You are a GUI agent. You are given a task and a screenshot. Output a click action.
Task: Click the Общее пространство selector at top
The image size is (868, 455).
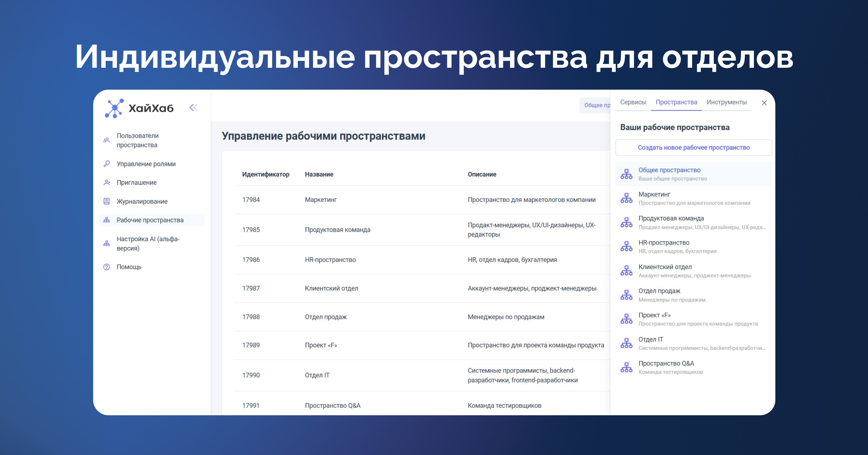(x=596, y=105)
